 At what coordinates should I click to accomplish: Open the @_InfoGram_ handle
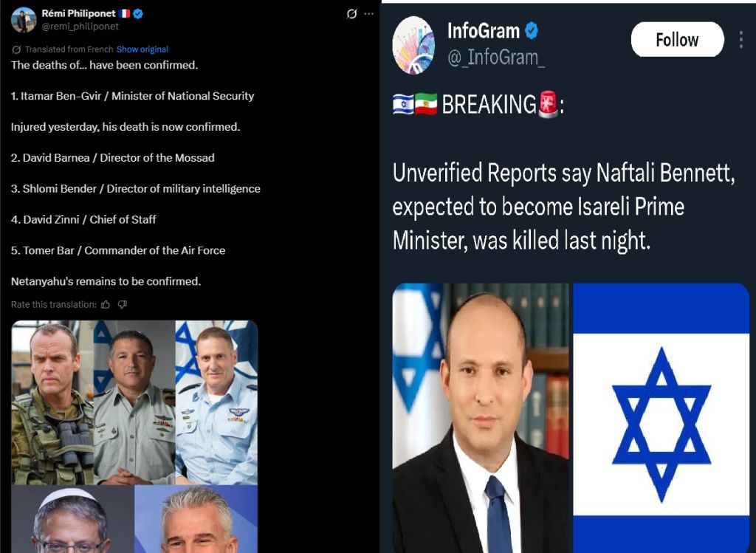496,58
